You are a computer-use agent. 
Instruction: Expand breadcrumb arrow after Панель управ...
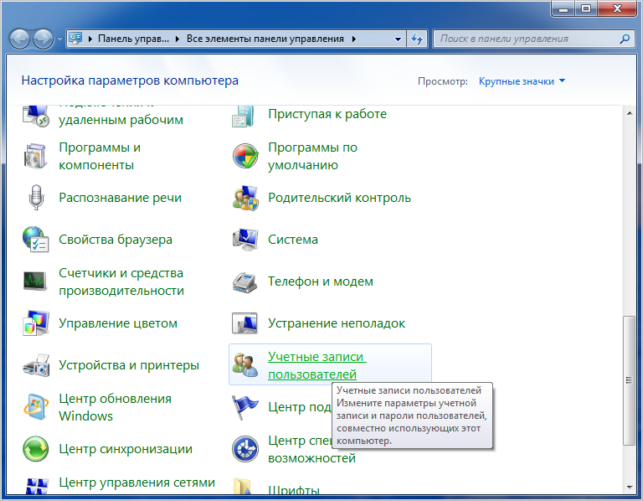tap(177, 39)
